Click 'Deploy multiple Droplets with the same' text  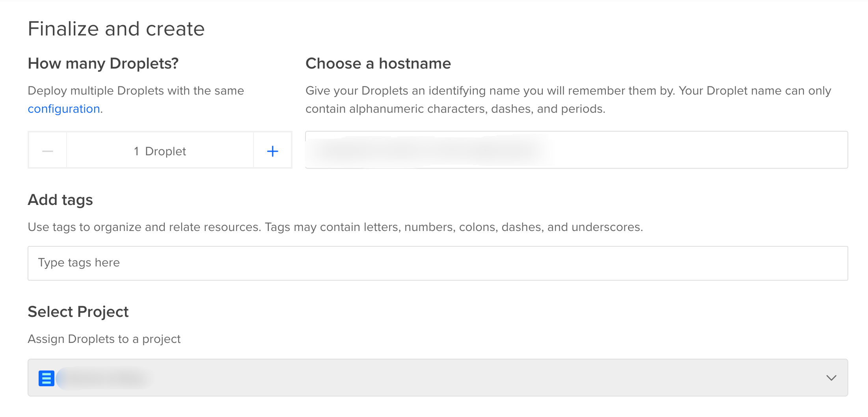pyautogui.click(x=136, y=91)
